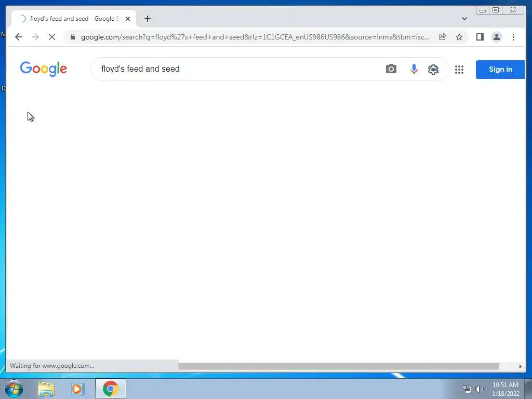The image size is (532, 399).
Task: Focus the Google search box text
Action: pyautogui.click(x=140, y=69)
